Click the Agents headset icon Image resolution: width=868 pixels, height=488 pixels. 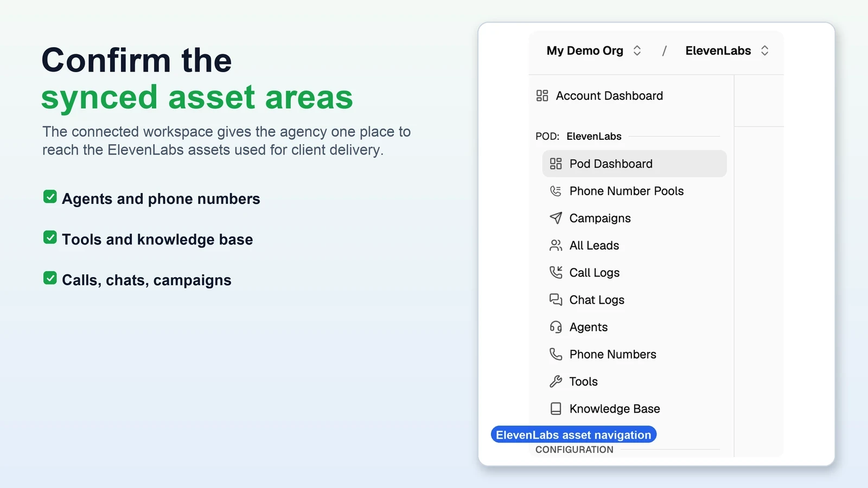[x=556, y=327]
